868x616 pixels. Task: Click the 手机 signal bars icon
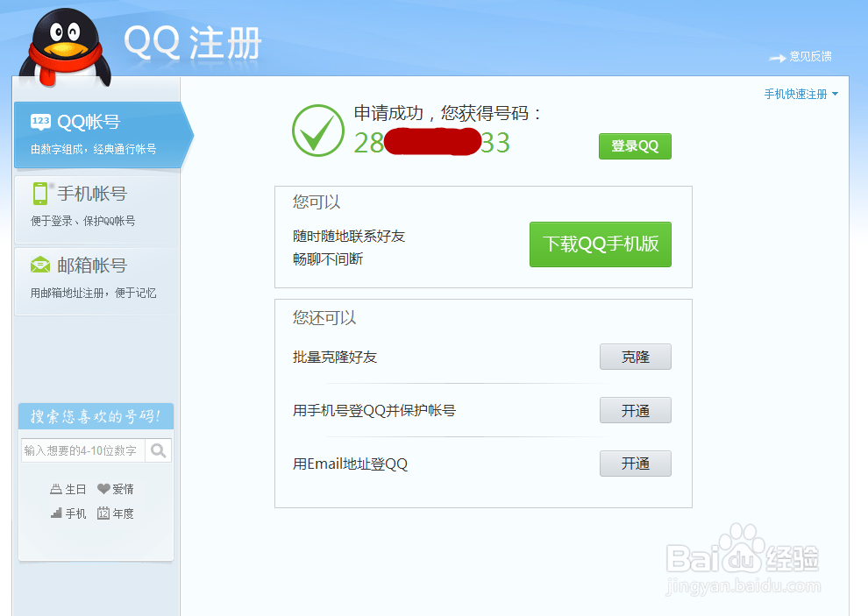tap(56, 513)
